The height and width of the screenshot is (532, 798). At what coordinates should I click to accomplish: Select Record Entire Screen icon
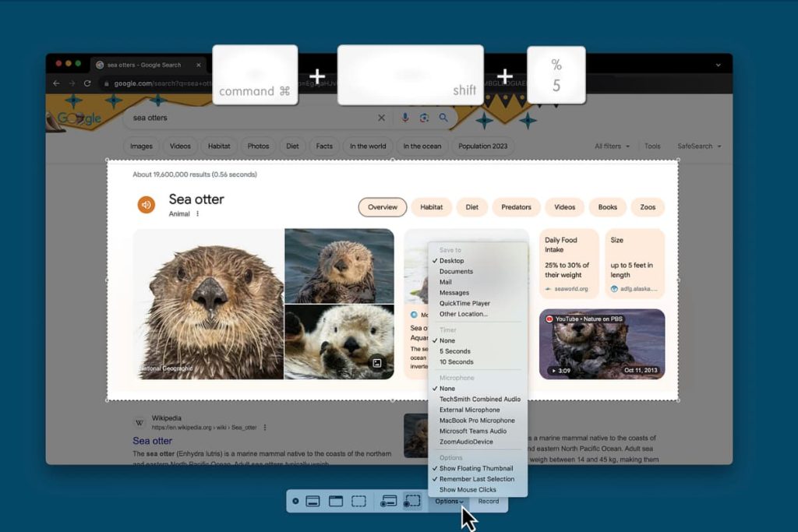[388, 501]
